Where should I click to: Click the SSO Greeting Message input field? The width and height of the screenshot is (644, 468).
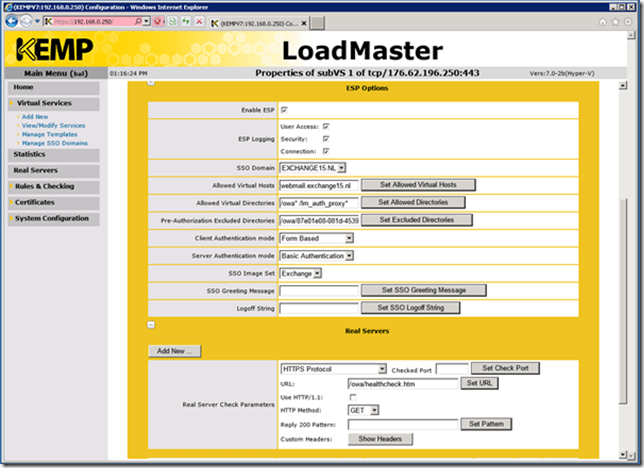click(318, 290)
